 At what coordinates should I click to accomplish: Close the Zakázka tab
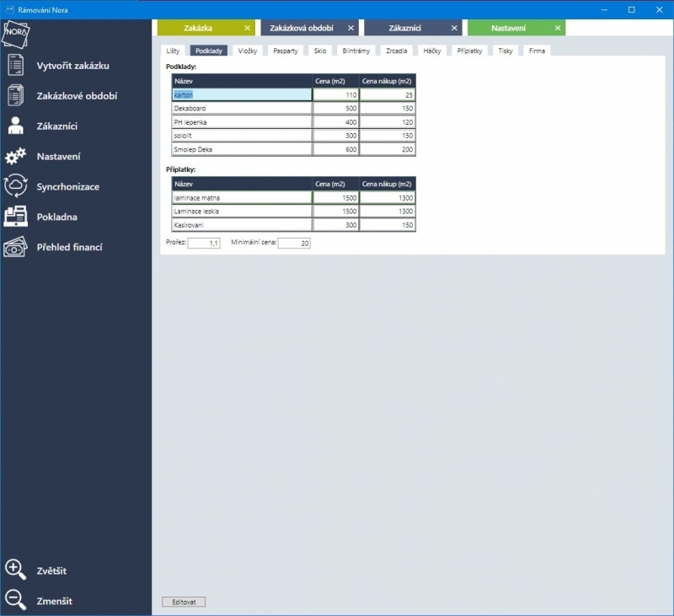(247, 28)
